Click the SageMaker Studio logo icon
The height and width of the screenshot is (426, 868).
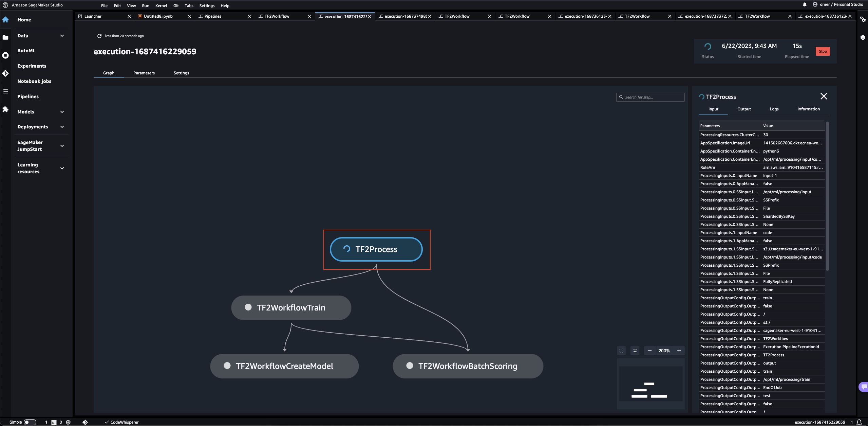click(x=5, y=5)
